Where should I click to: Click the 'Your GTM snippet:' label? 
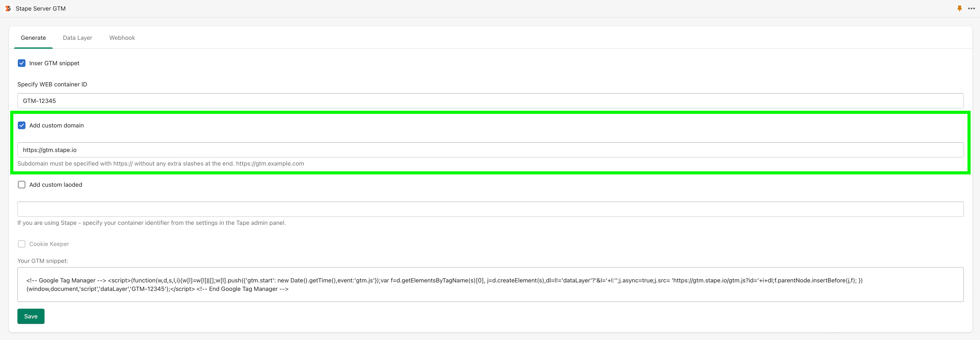[x=43, y=261]
